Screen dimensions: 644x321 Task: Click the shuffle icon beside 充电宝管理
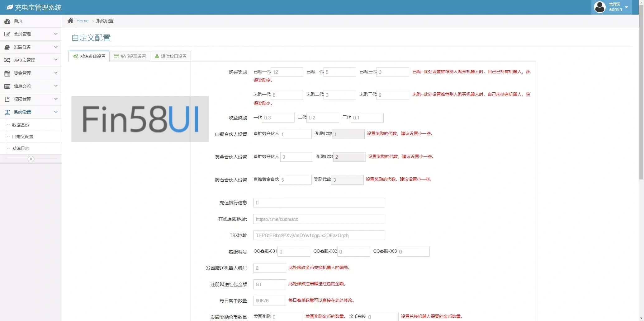(7, 60)
